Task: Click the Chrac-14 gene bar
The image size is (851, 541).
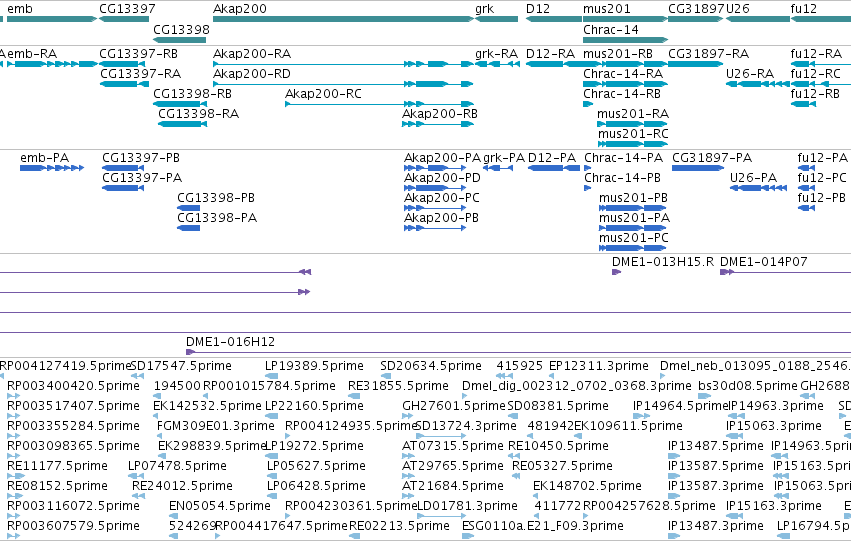Action: click(x=625, y=40)
